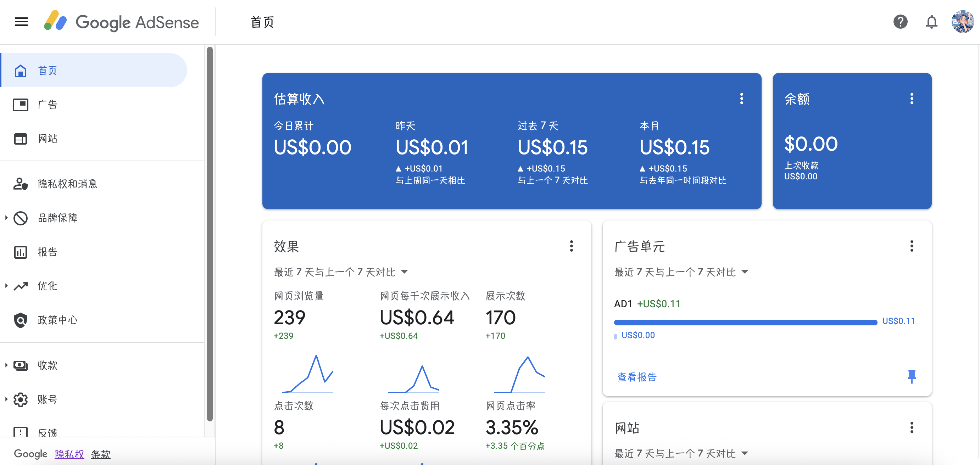Click the 本月 US$0.15 value
Viewport: 980px width, 465px height.
pos(674,147)
